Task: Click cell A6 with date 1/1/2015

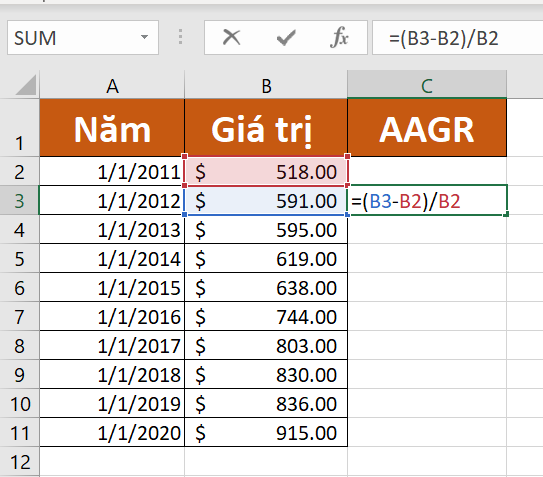Action: [x=112, y=287]
